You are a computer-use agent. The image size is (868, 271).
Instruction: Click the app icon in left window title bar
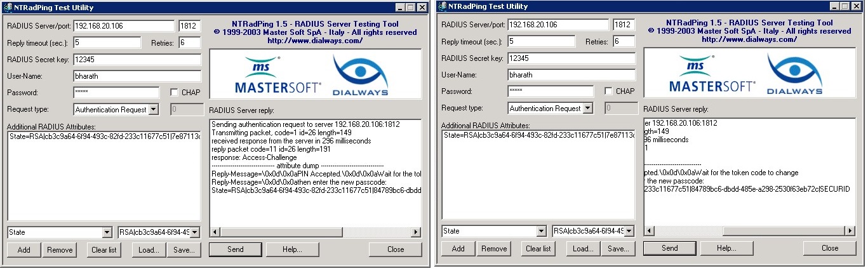(x=8, y=8)
